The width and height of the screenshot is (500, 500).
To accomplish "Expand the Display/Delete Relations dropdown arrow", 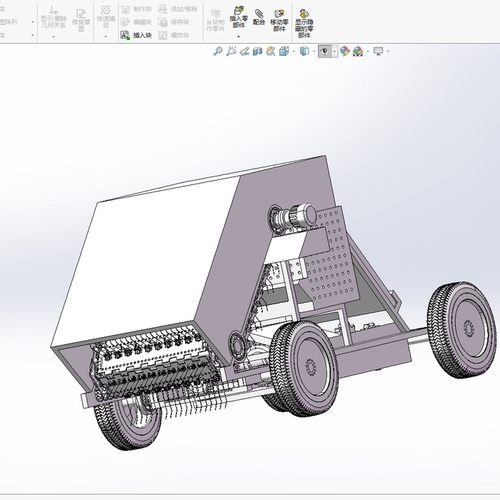I will pos(53,36).
